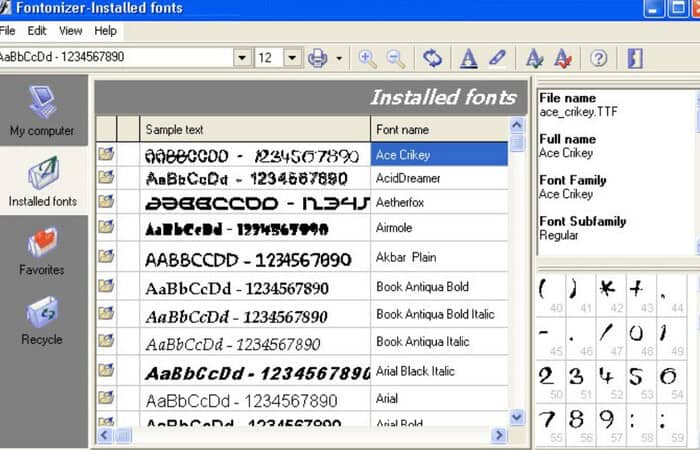Click the folder icon in Arial Black Italic row
Viewport: 700px width, 450px height.
pos(106,370)
